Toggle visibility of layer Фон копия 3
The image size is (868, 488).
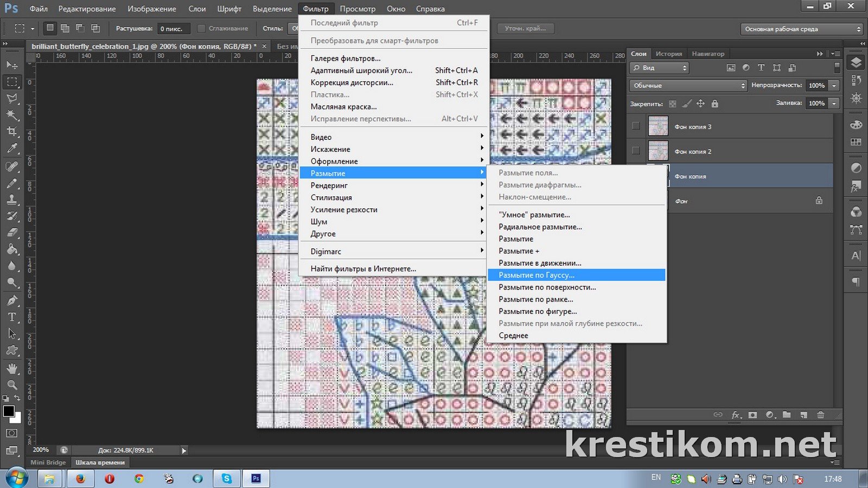click(x=636, y=126)
